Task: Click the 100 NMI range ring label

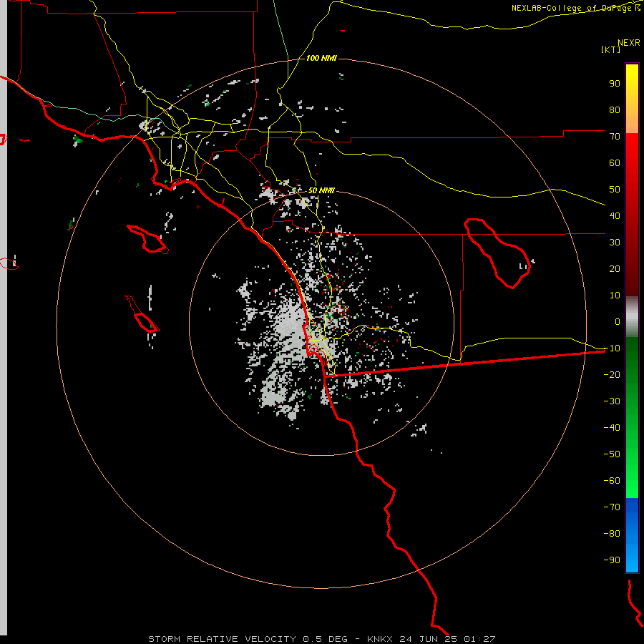Action: pyautogui.click(x=321, y=59)
